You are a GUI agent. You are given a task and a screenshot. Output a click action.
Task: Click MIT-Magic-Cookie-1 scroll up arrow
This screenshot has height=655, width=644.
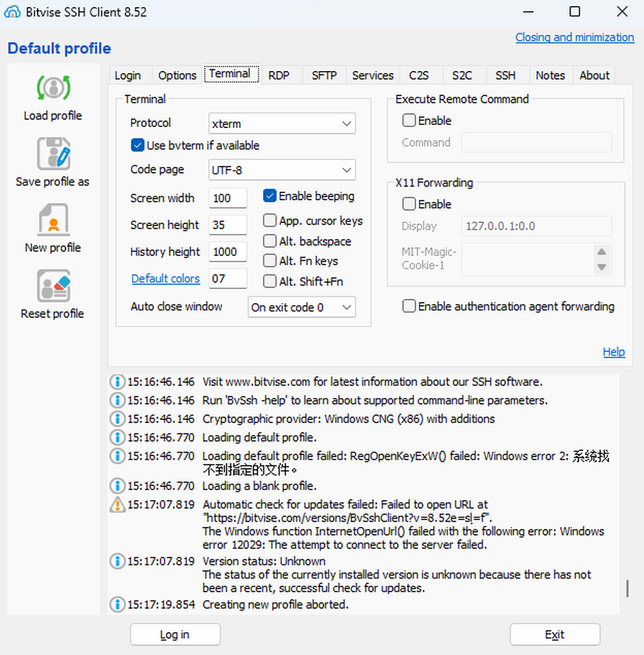pos(602,252)
